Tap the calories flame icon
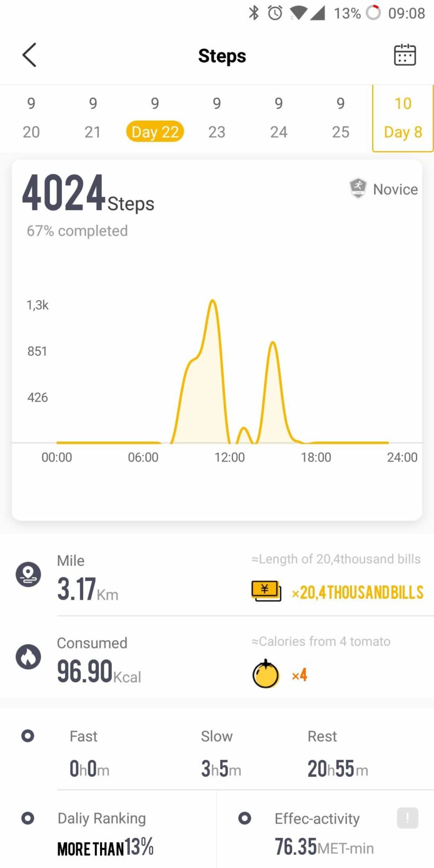Image resolution: width=434 pixels, height=868 pixels. pos(28,657)
